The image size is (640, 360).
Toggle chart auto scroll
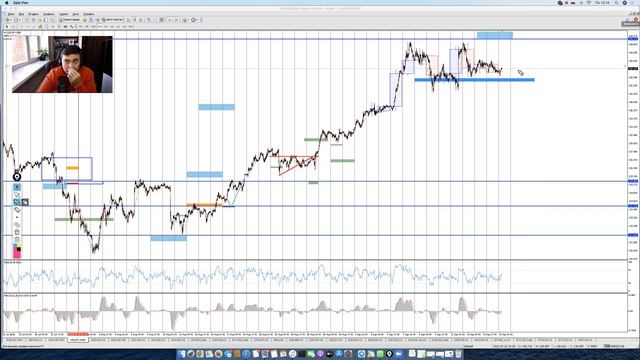coord(169,20)
